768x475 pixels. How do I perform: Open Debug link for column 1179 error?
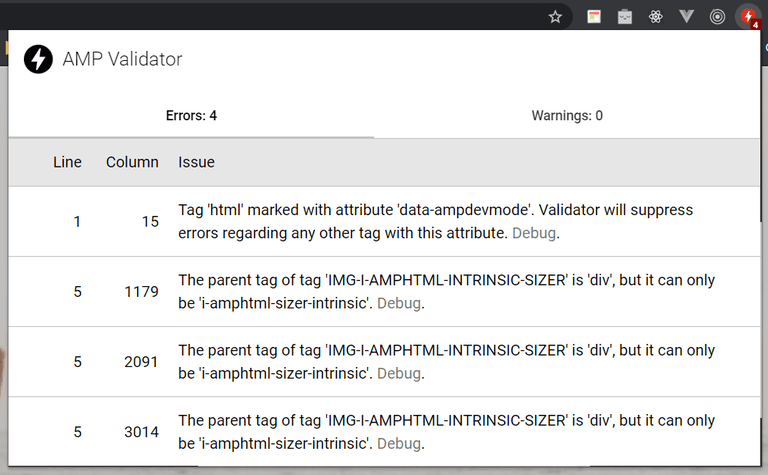[399, 303]
